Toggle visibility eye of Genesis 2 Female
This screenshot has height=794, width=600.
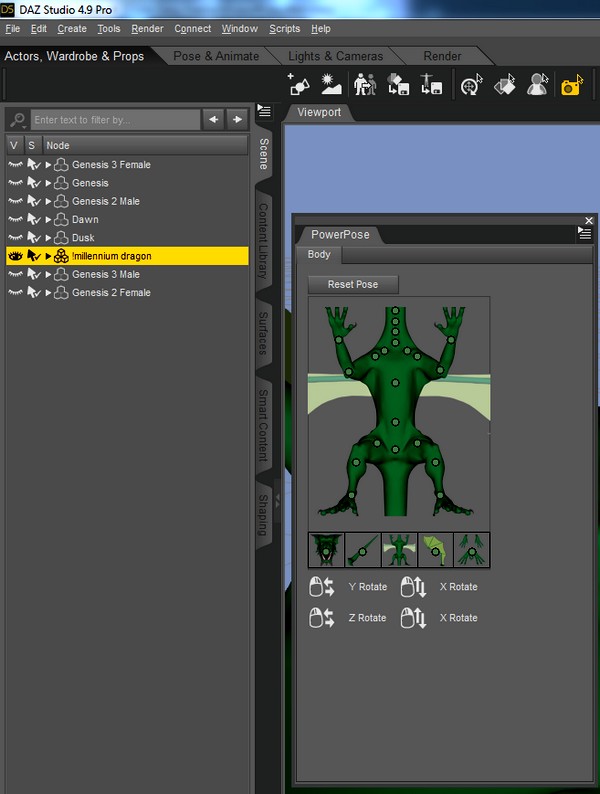15,292
